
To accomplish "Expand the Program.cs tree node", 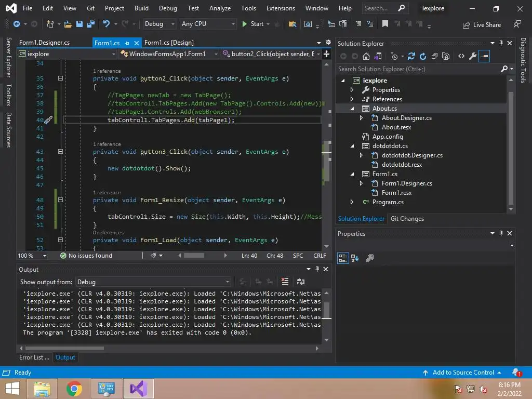I will [352, 202].
